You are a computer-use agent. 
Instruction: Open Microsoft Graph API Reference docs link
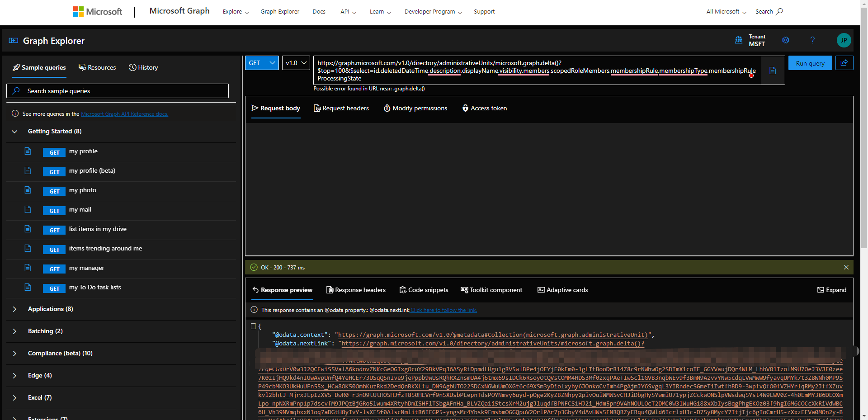click(124, 114)
